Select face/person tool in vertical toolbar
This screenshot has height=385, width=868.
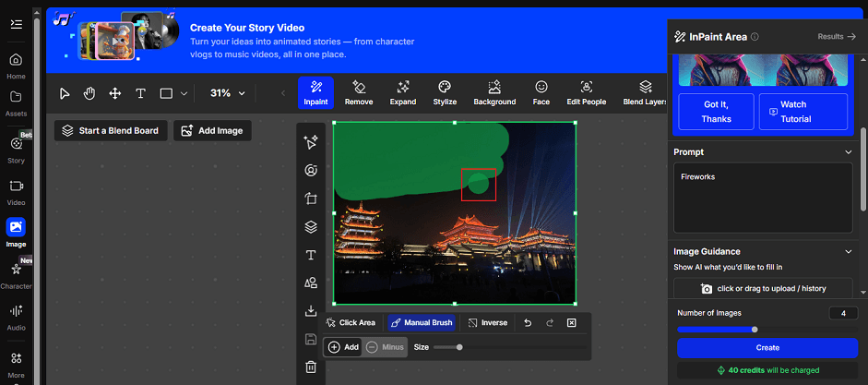311,170
